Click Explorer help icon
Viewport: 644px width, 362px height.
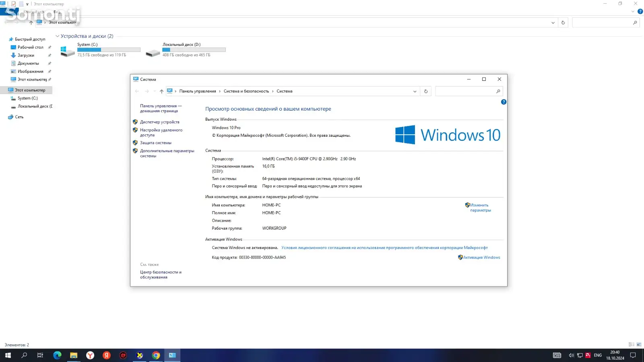pyautogui.click(x=640, y=12)
